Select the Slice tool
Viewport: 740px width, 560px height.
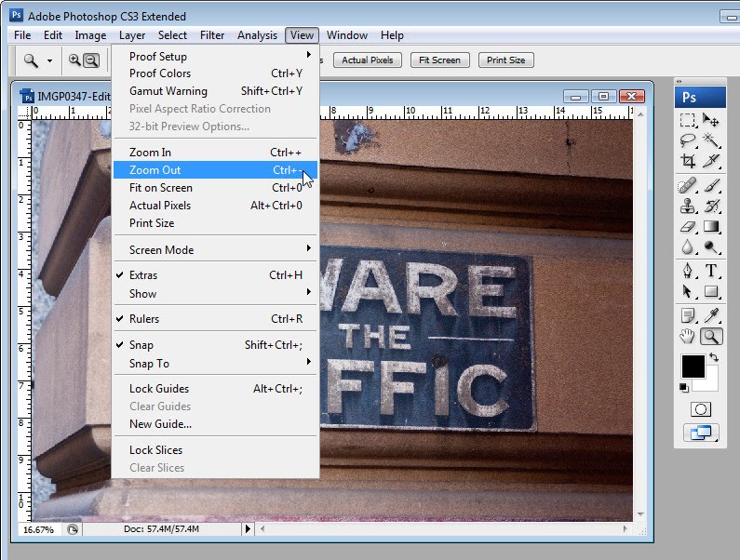(711, 161)
